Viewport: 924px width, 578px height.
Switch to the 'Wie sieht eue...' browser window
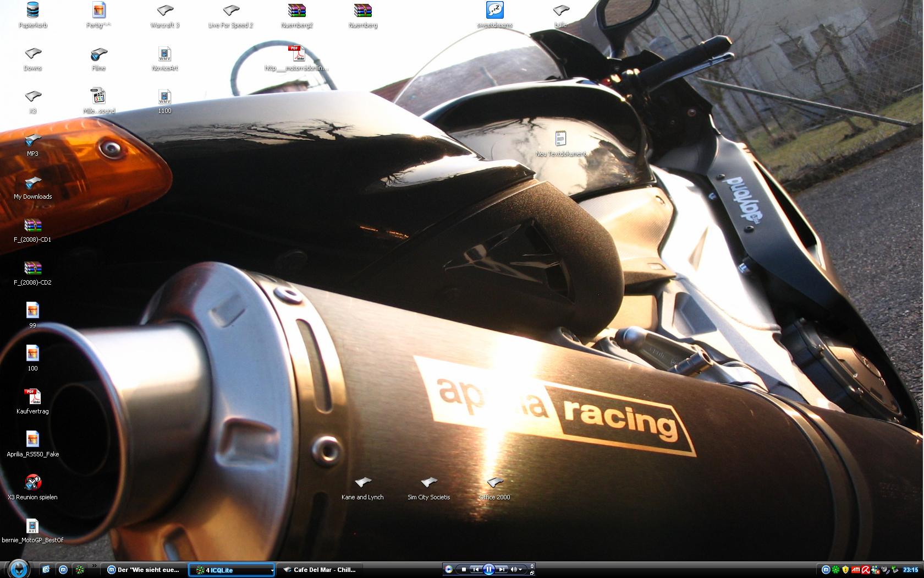[145, 570]
